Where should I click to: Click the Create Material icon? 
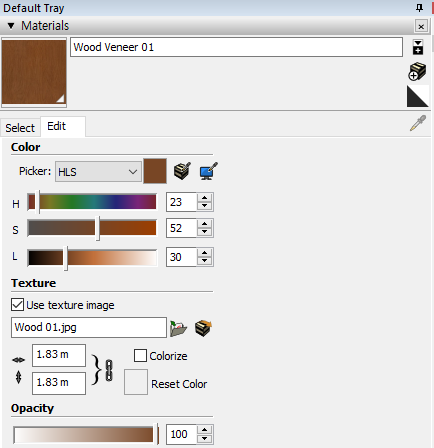[x=417, y=71]
